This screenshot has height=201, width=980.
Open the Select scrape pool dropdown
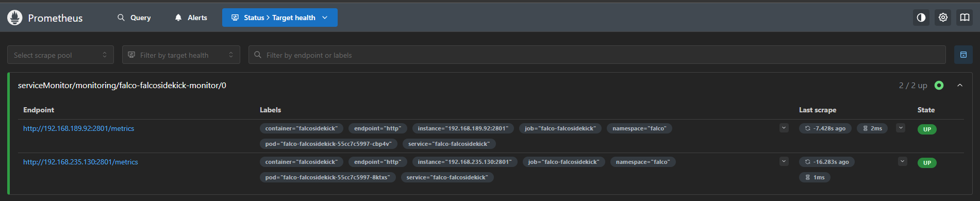60,55
